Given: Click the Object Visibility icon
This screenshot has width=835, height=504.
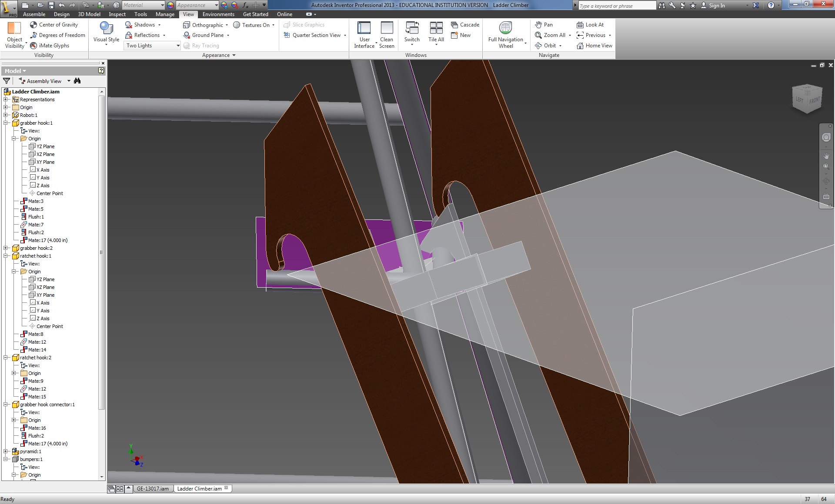Looking at the screenshot, I should pyautogui.click(x=14, y=28).
